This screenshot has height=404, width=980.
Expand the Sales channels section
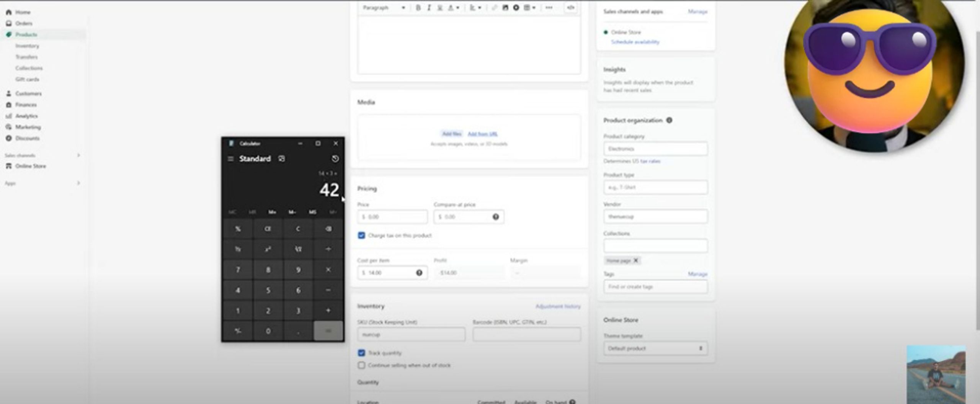78,155
